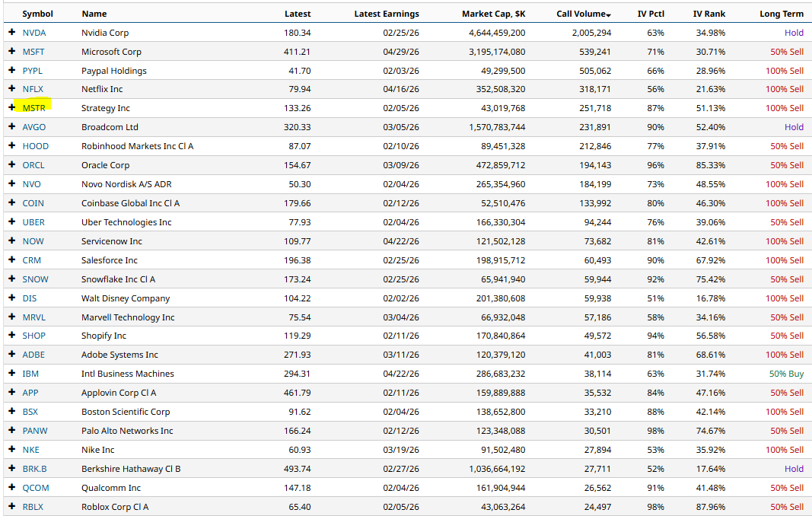Sort table by Name column header

(94, 14)
